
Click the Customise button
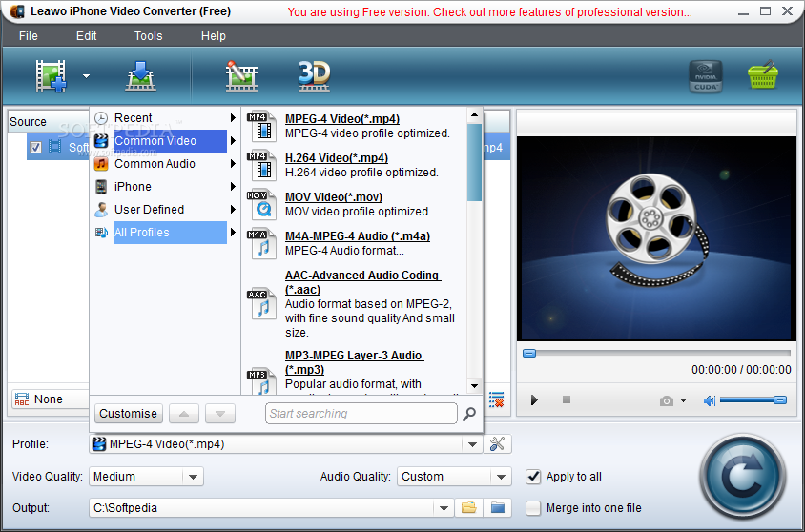129,414
